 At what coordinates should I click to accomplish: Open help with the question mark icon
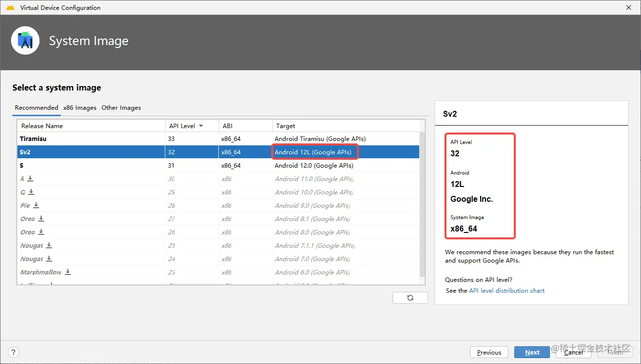14,353
